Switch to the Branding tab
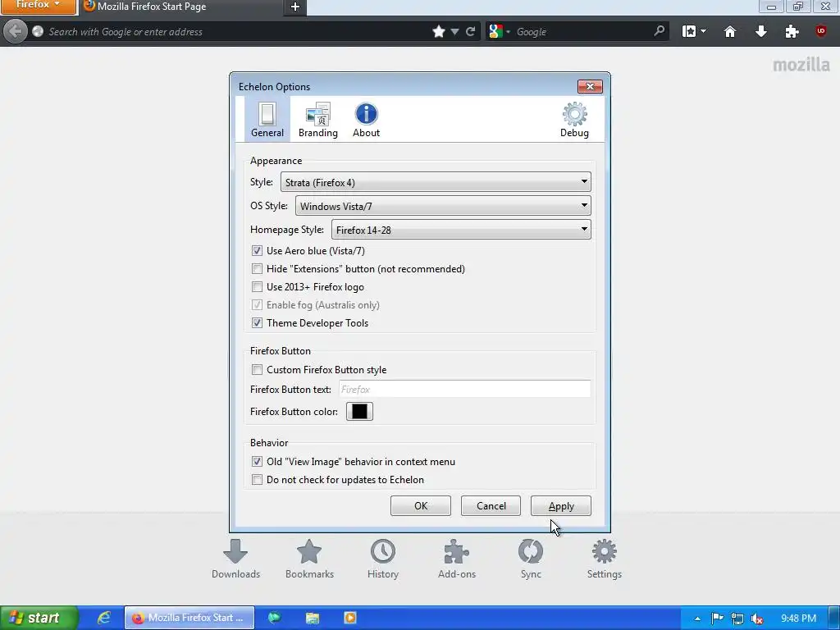Image resolution: width=840 pixels, height=630 pixels. tap(318, 120)
